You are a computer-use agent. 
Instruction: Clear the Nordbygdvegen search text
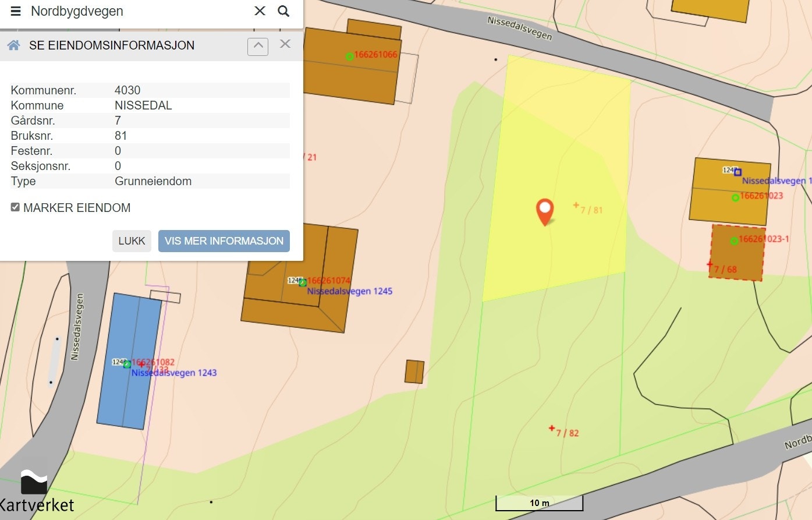click(260, 11)
